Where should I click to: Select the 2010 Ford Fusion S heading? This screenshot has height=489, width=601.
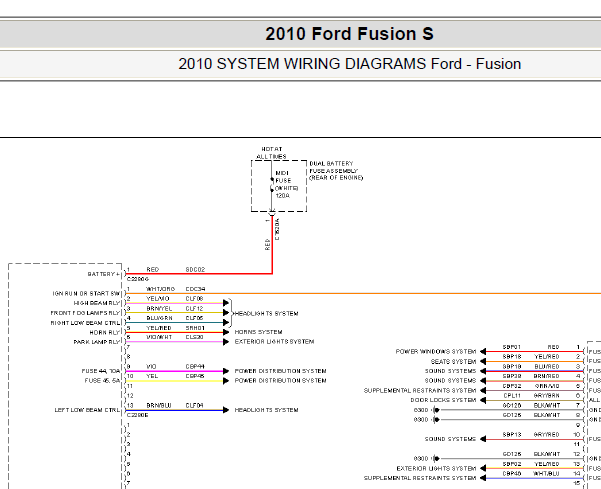349,34
